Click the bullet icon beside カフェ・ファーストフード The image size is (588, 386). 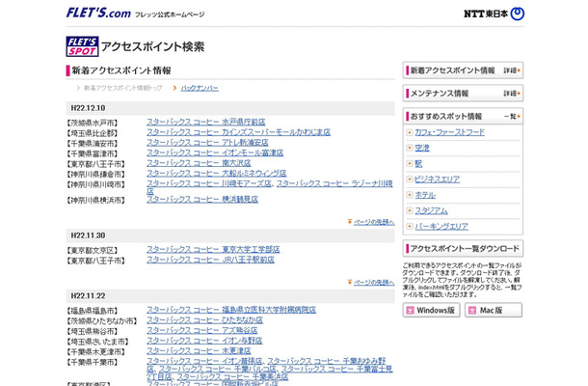tap(410, 132)
